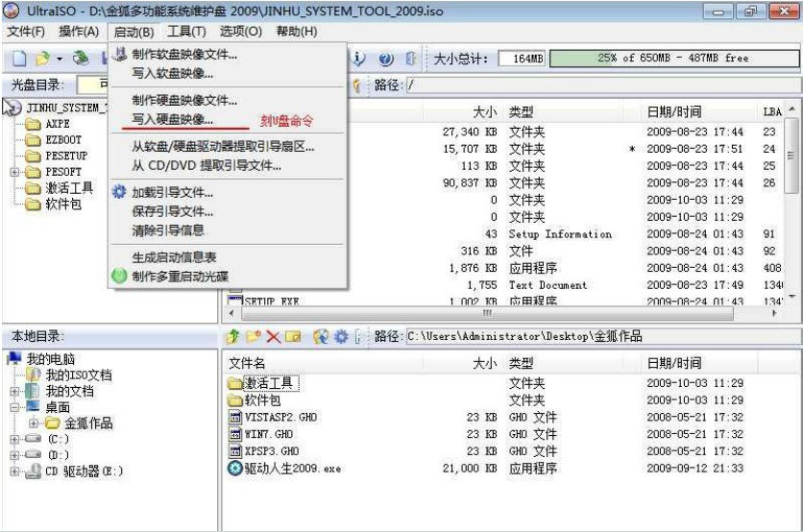The width and height of the screenshot is (803, 532).
Task: Click the local path field C:\Users\Administrator
Action: [603, 336]
